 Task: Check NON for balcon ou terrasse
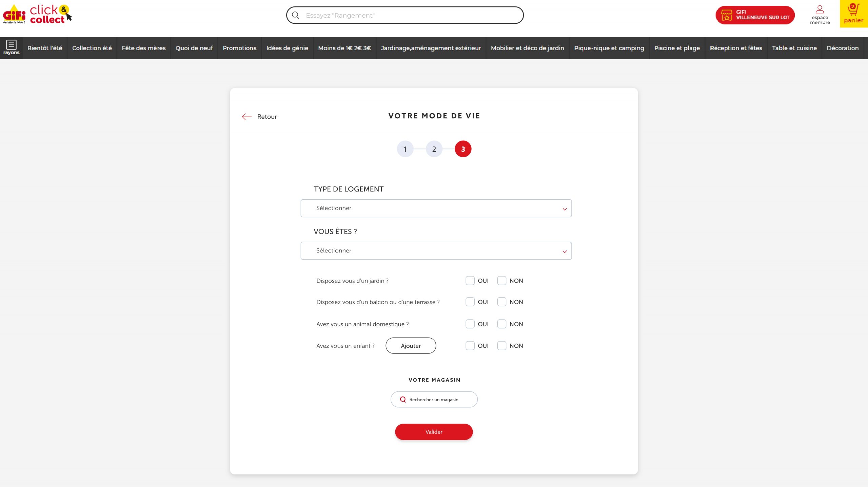point(501,302)
